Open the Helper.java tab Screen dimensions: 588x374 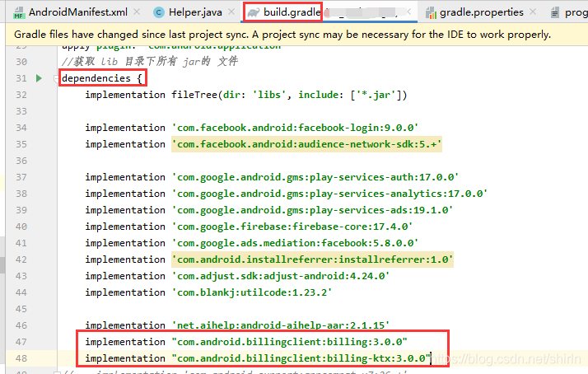(x=195, y=12)
